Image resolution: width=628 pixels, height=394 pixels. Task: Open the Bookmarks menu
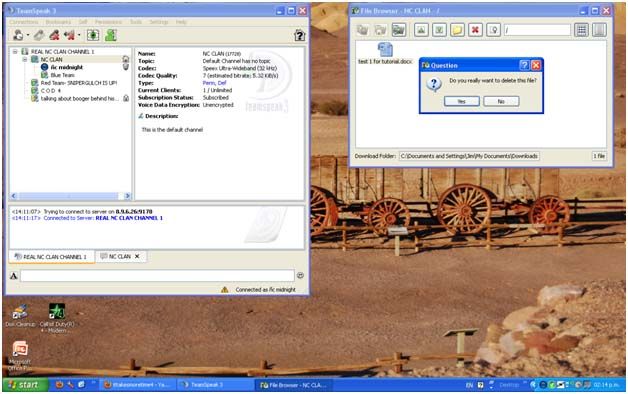[58, 22]
